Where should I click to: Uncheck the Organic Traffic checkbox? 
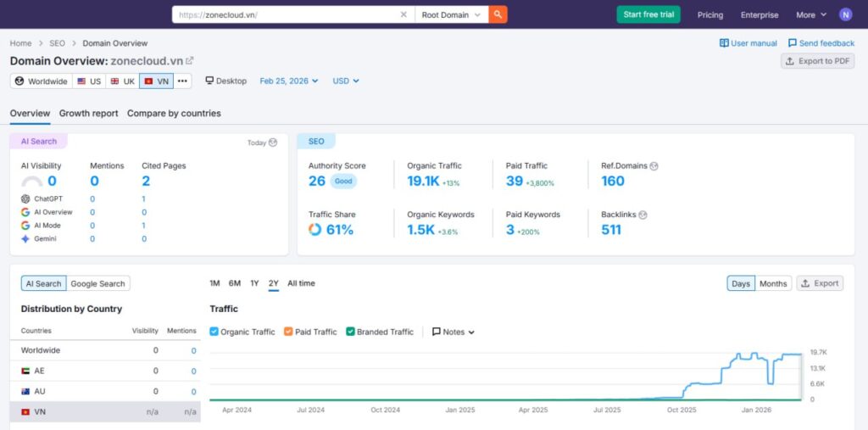(214, 332)
